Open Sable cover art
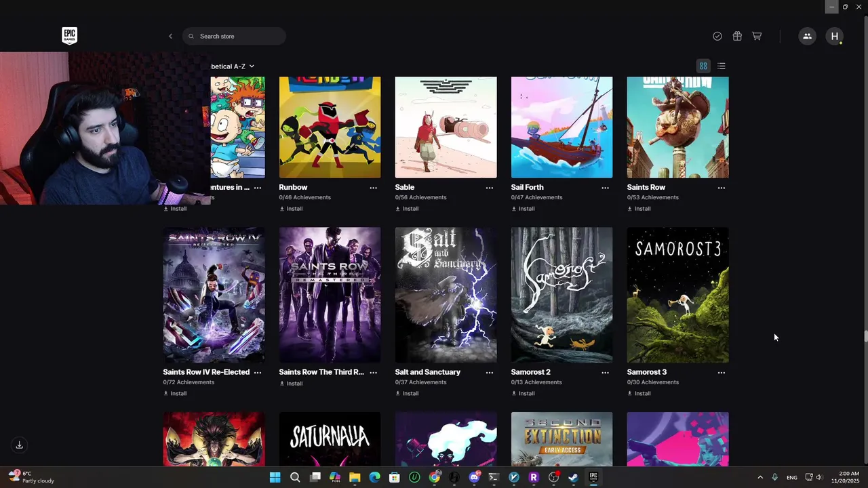868x488 pixels. [x=446, y=127]
